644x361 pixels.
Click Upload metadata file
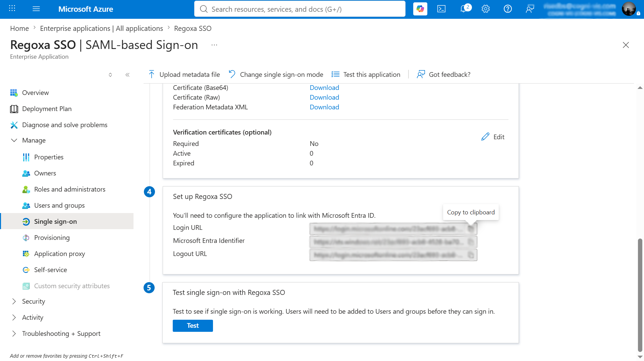tap(184, 74)
